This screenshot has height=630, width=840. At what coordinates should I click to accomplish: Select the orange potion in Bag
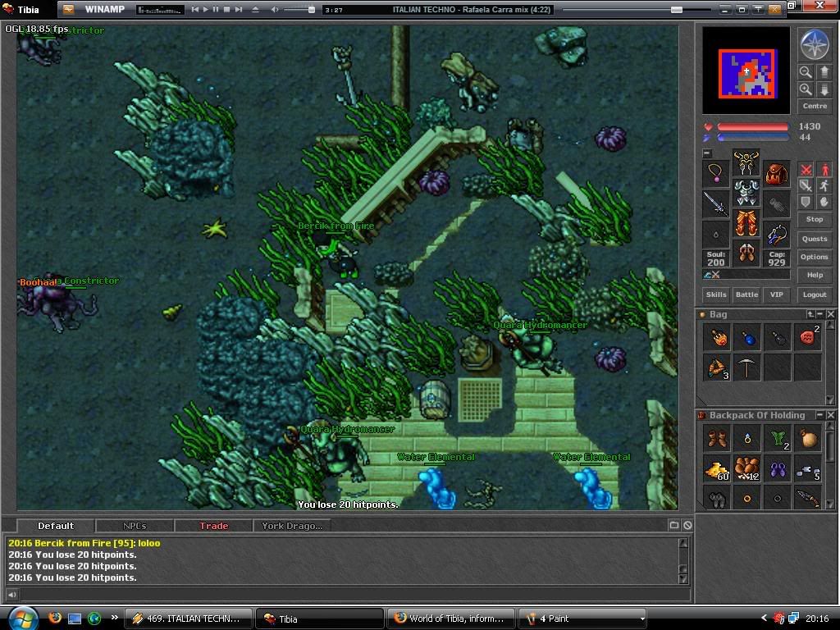[x=717, y=337]
